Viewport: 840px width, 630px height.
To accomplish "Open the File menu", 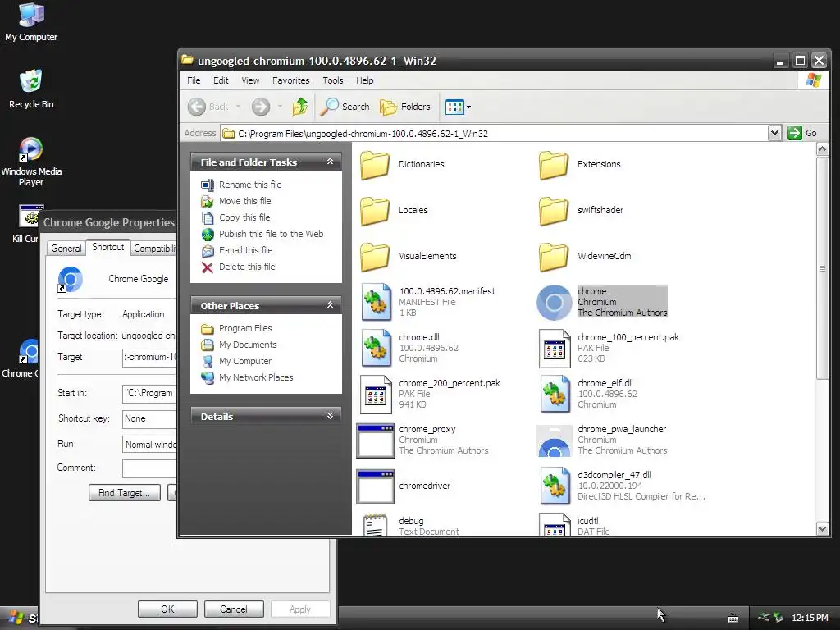I will [x=194, y=80].
